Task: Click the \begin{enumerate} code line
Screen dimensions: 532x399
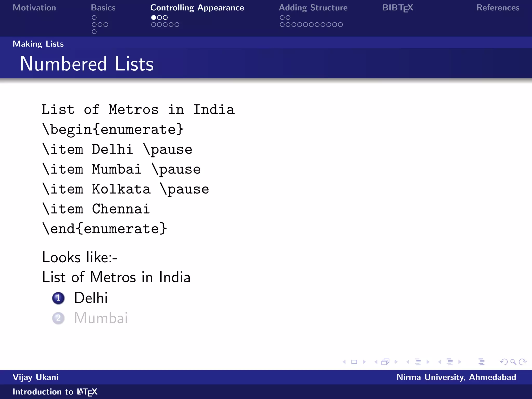Action: 113,129
